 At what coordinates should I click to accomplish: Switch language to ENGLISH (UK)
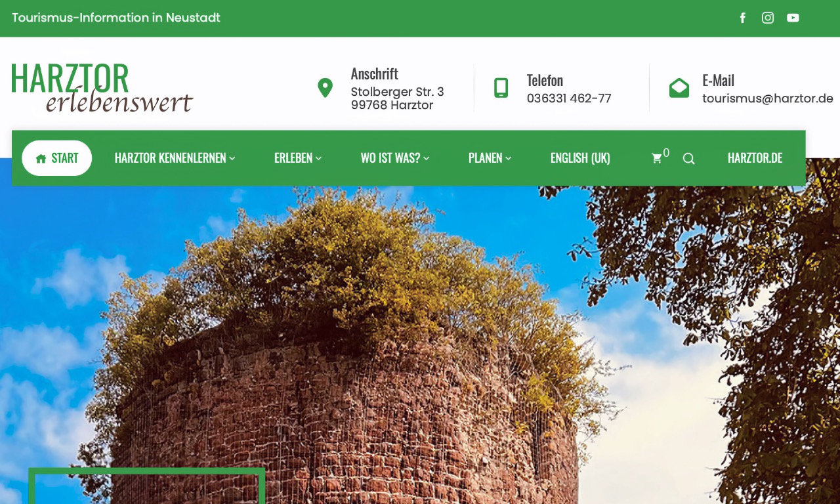click(x=580, y=157)
